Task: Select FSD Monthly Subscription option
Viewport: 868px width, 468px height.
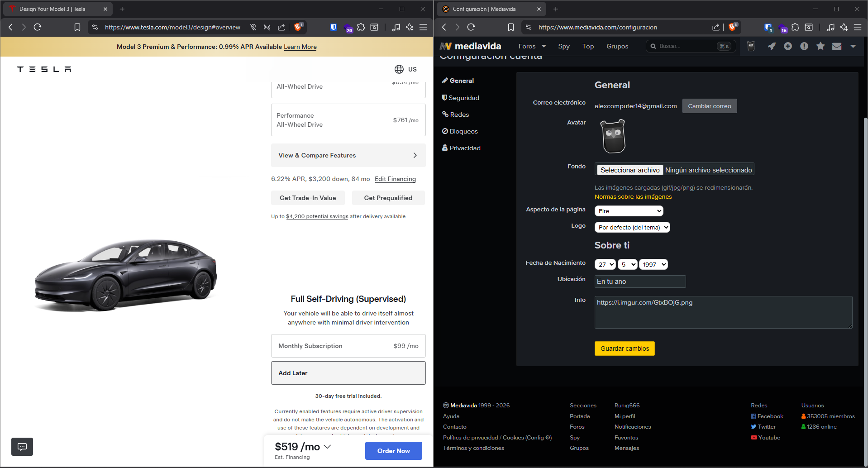Action: (348, 346)
